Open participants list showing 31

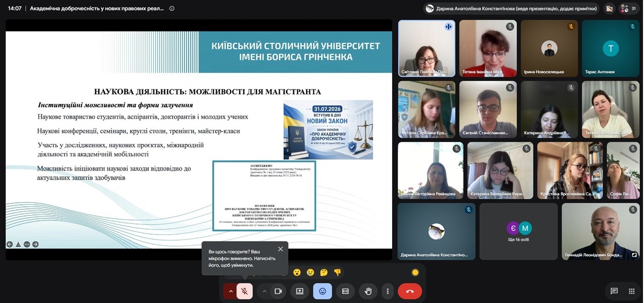pyautogui.click(x=630, y=9)
